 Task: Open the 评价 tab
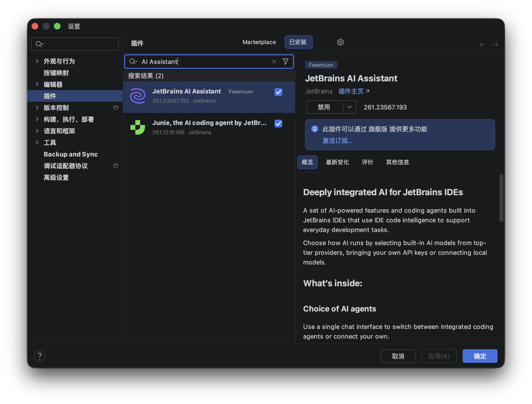(x=367, y=162)
